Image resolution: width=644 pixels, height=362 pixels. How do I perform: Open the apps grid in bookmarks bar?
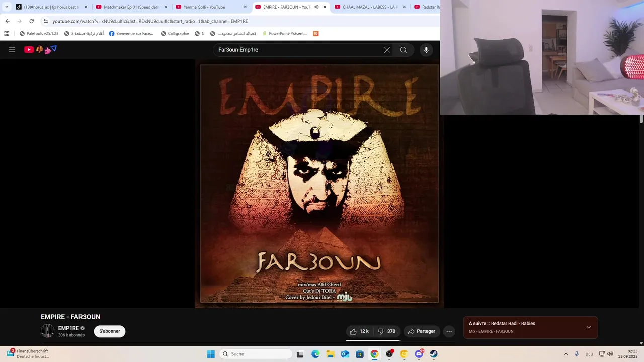[x=7, y=34]
